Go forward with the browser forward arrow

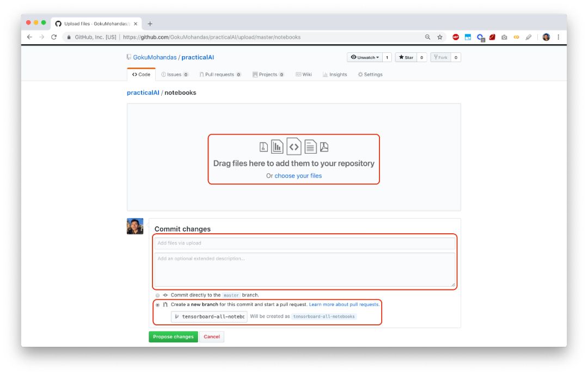41,37
